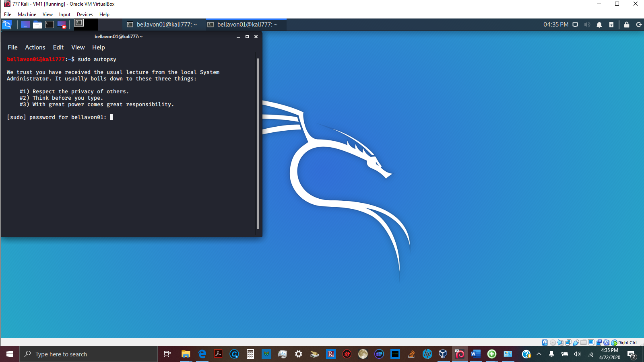Click VirtualBox display indicator
Screen dimensions: 644x362
(591, 343)
